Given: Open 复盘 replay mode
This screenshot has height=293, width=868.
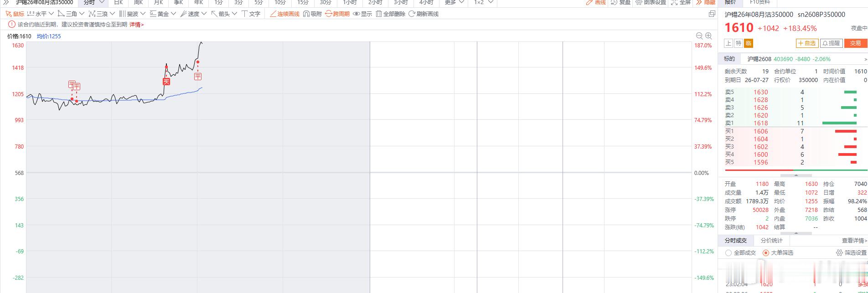Looking at the screenshot, I should point(621,2).
